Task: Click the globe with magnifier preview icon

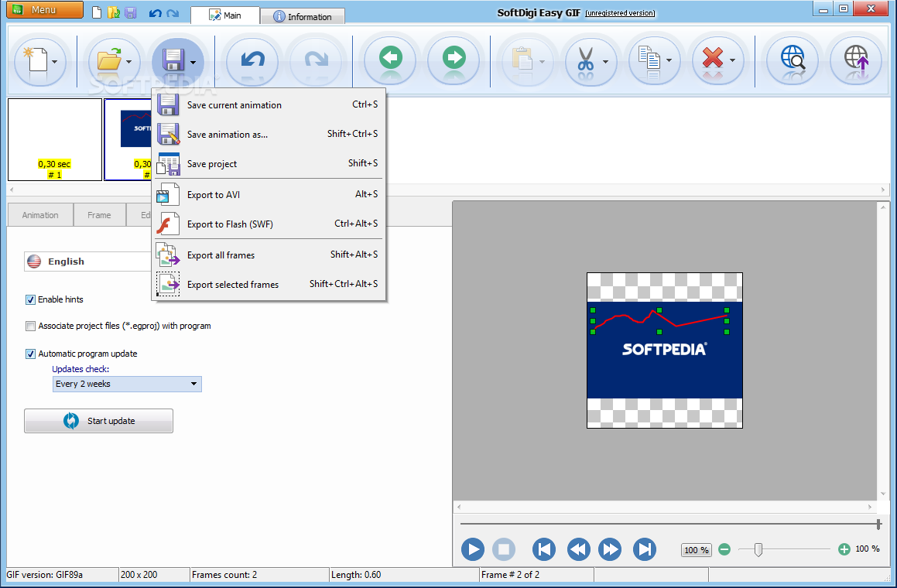Action: pos(793,58)
